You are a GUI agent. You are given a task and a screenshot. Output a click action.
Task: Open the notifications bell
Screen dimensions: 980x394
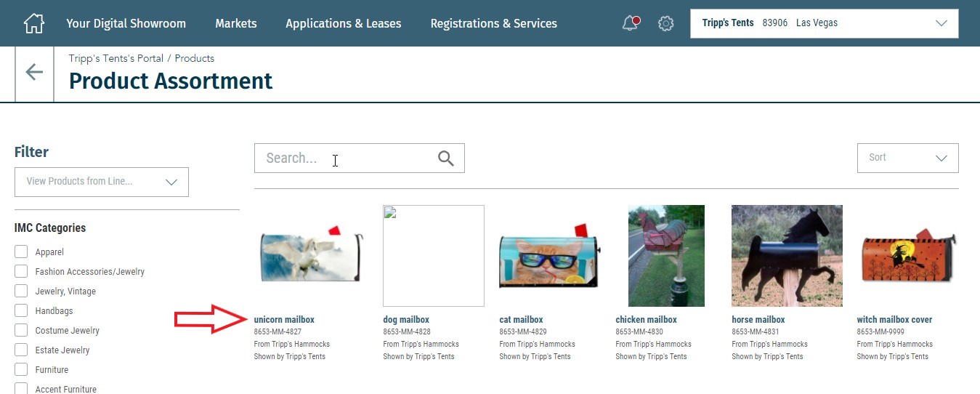pos(631,23)
